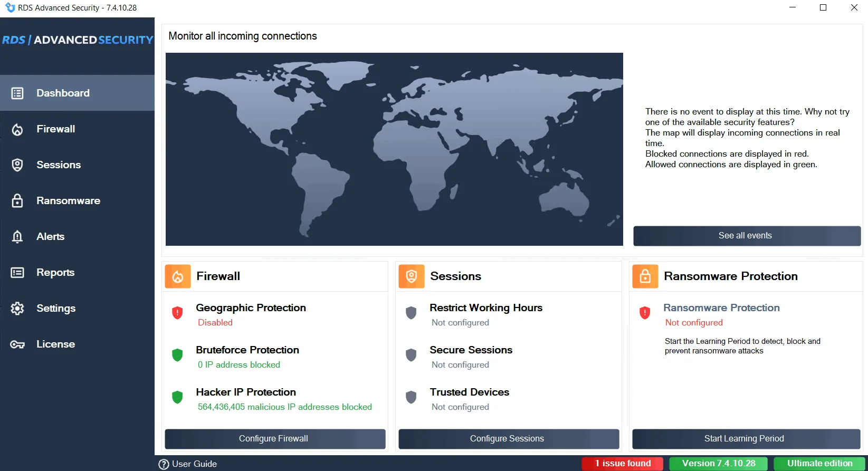Click the orange Ransomware Protection lock icon
Image resolution: width=868 pixels, height=471 pixels.
pos(645,276)
